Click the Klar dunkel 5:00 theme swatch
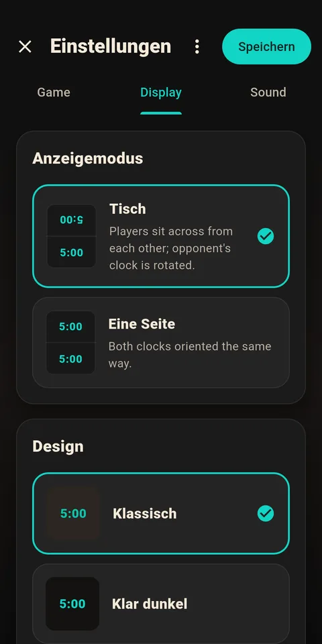 point(72,604)
